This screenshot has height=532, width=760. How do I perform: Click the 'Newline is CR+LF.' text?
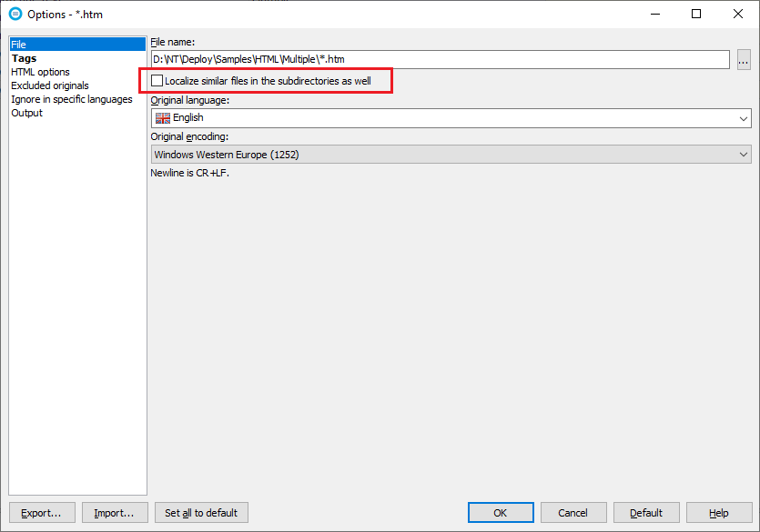click(x=189, y=174)
